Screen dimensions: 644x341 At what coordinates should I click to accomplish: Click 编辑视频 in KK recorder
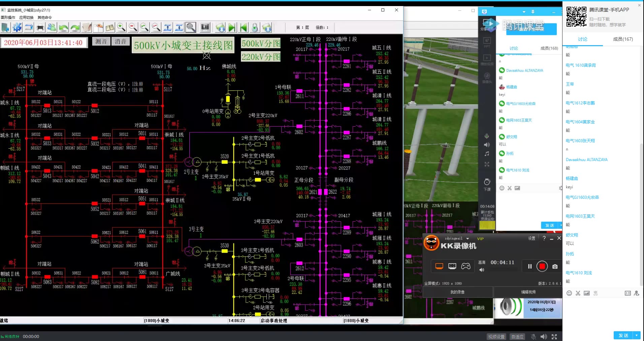click(x=528, y=292)
